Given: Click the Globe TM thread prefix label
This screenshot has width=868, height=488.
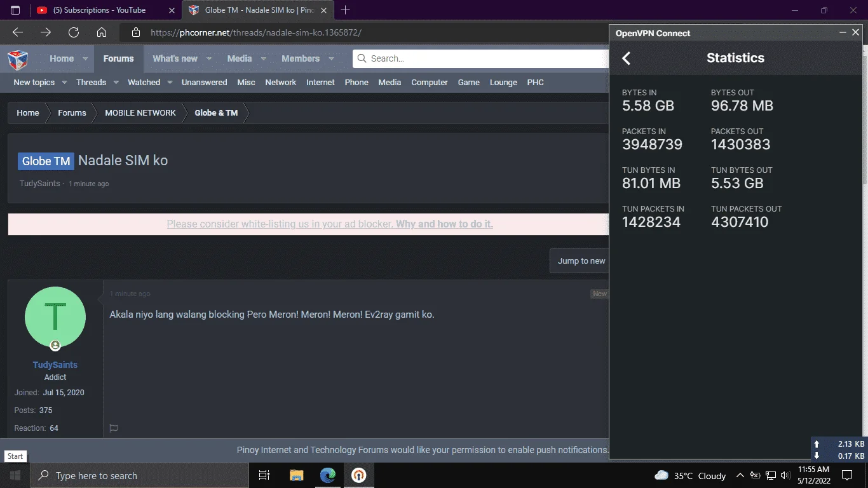Looking at the screenshot, I should (x=46, y=161).
